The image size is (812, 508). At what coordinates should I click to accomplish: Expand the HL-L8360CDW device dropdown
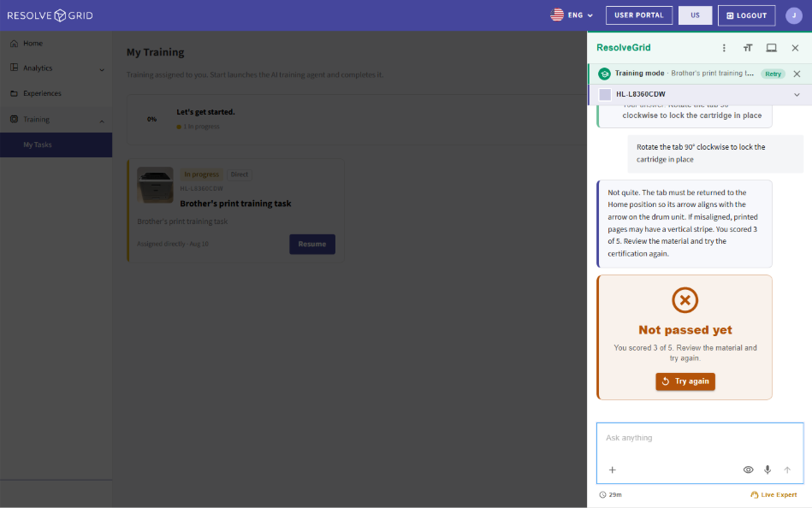[x=797, y=94]
